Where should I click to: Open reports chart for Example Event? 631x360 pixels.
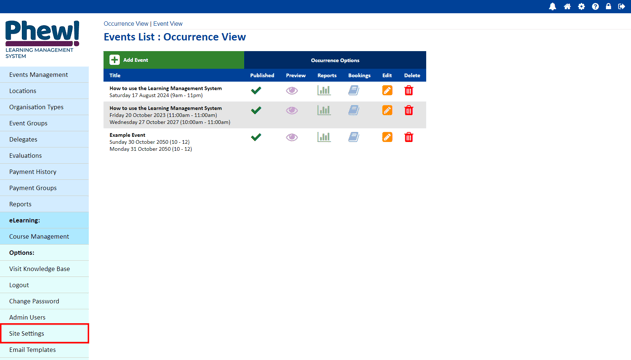click(x=324, y=137)
